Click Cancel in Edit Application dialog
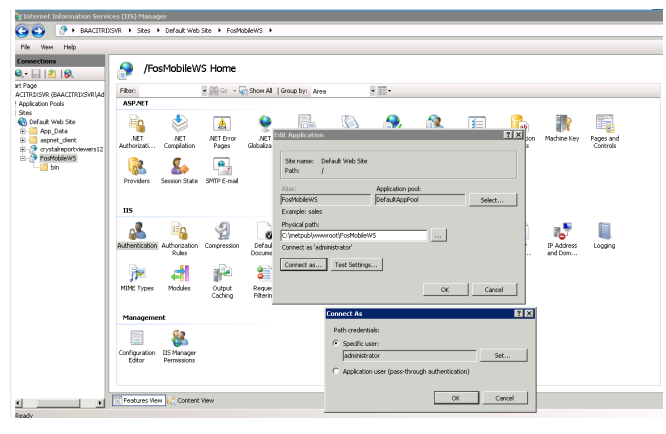666x434 pixels. pyautogui.click(x=494, y=290)
